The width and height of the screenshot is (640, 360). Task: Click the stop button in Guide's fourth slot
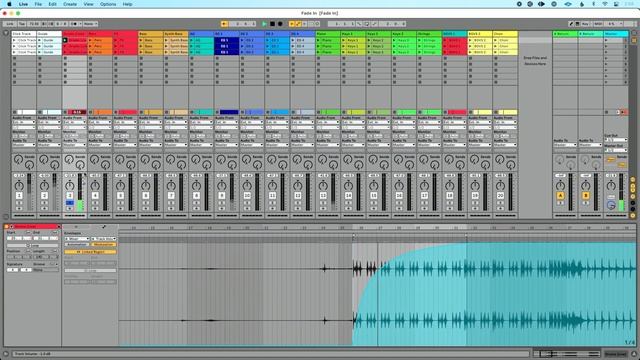(x=40, y=58)
